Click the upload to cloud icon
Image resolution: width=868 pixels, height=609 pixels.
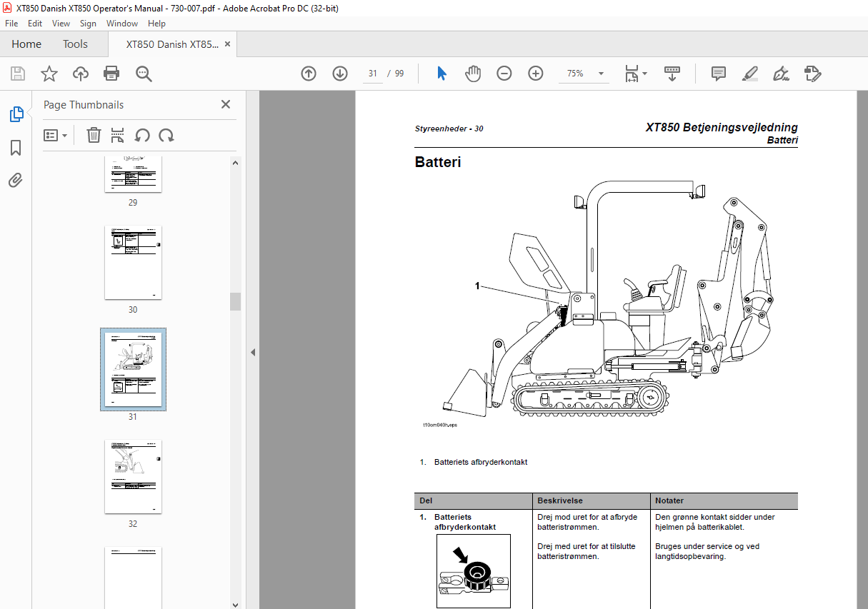point(81,74)
